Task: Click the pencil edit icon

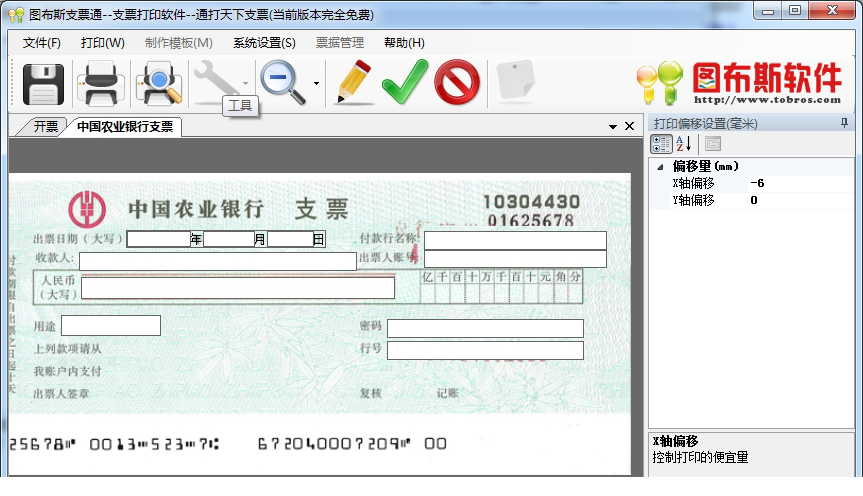Action: point(353,82)
